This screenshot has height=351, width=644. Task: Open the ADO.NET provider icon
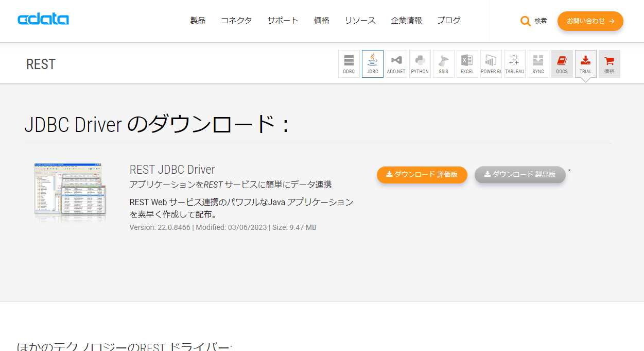click(x=396, y=64)
